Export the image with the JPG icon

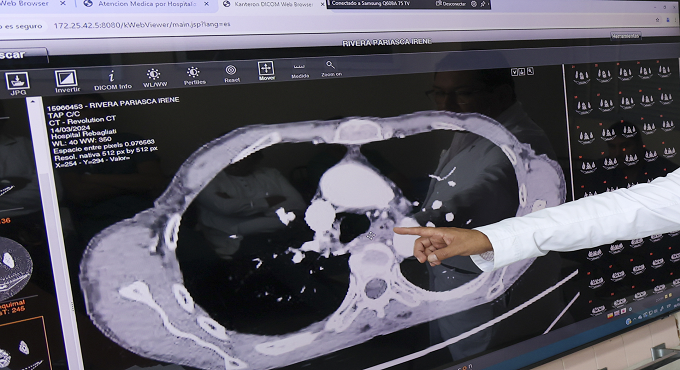pos(17,83)
